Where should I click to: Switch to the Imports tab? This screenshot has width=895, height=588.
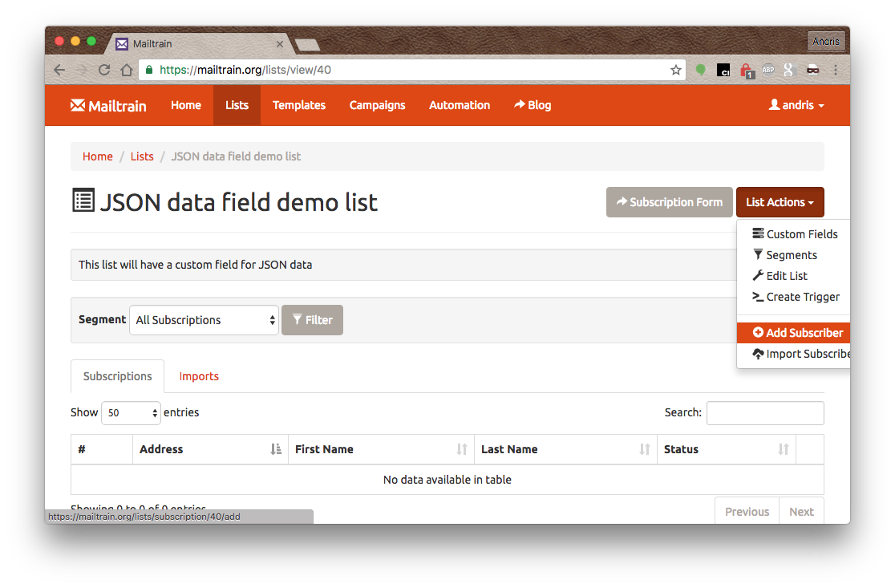(199, 376)
